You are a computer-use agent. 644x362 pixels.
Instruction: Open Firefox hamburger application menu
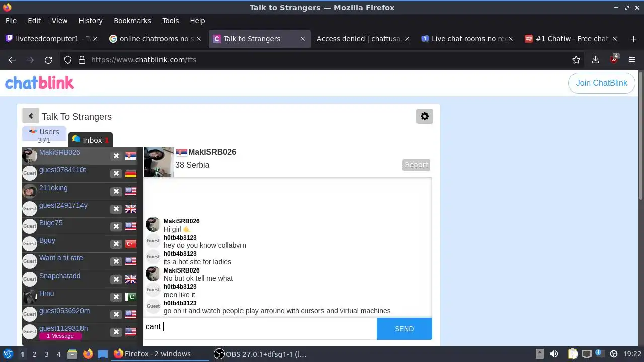click(x=632, y=60)
